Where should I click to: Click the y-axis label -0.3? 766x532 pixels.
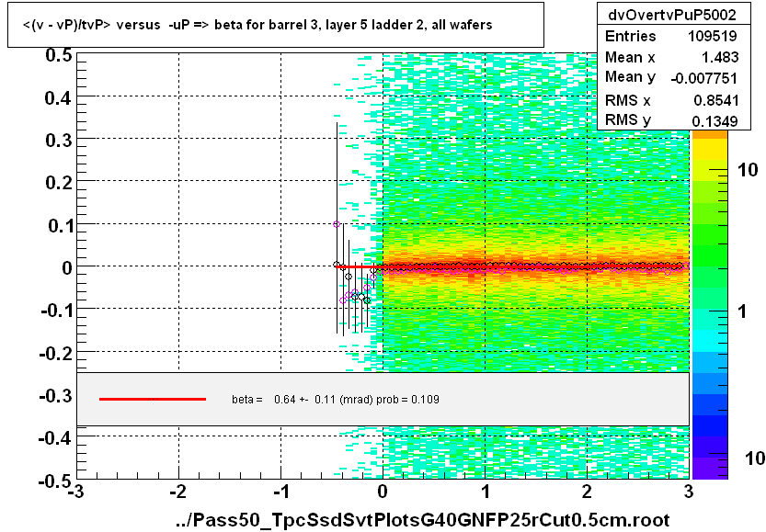(56, 395)
